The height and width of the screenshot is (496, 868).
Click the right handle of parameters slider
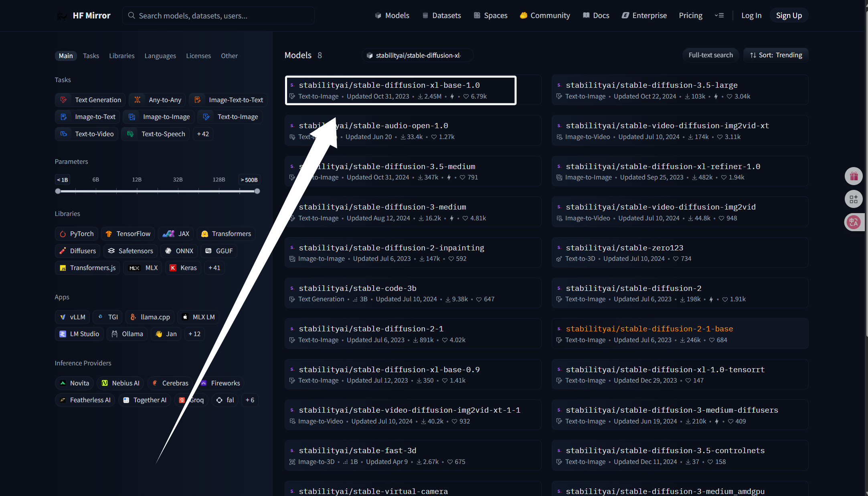click(257, 191)
